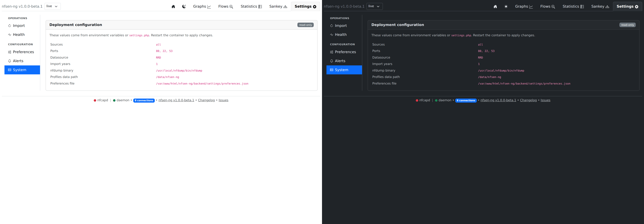Open the Sankey diagram page in dark navbar
644x224 pixels.
pos(600,7)
